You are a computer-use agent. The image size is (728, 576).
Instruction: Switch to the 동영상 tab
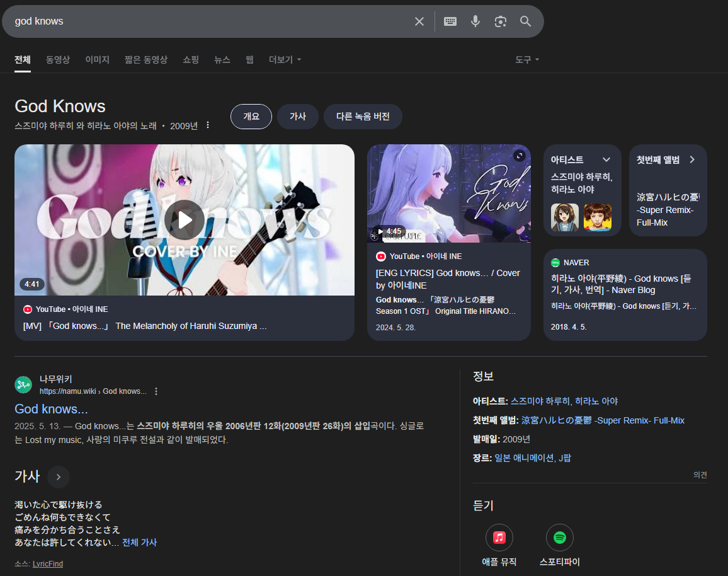[x=58, y=60]
